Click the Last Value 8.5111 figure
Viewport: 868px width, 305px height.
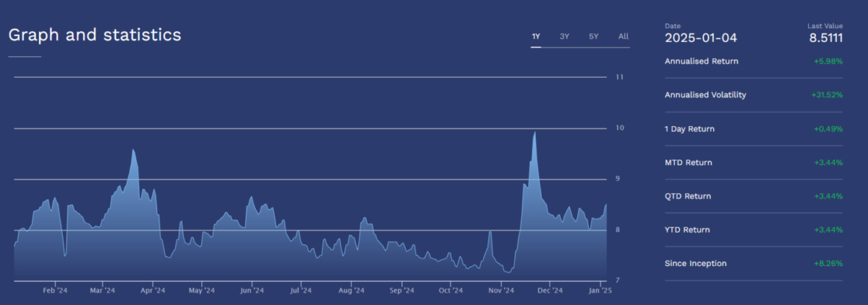pos(826,38)
